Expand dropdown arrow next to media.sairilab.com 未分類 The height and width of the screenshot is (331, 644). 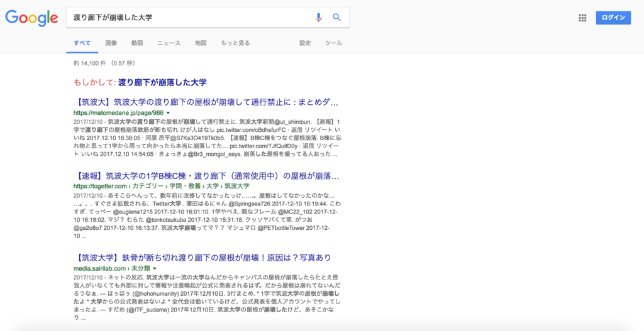click(x=155, y=269)
